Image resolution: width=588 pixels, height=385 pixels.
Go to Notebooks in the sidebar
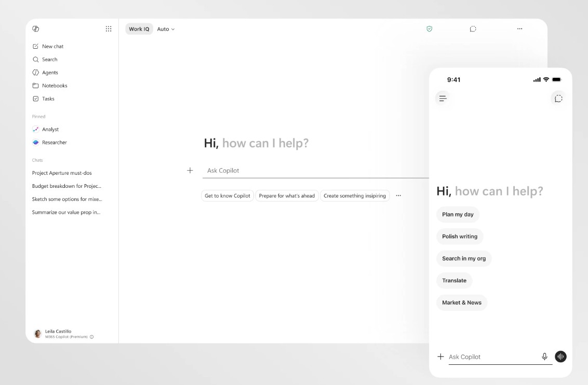click(55, 86)
